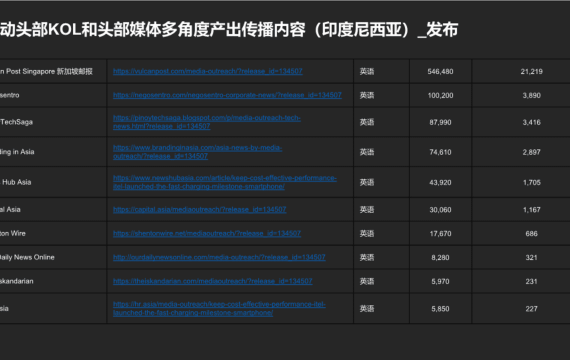Select the cell showing 1,705

coord(531,182)
